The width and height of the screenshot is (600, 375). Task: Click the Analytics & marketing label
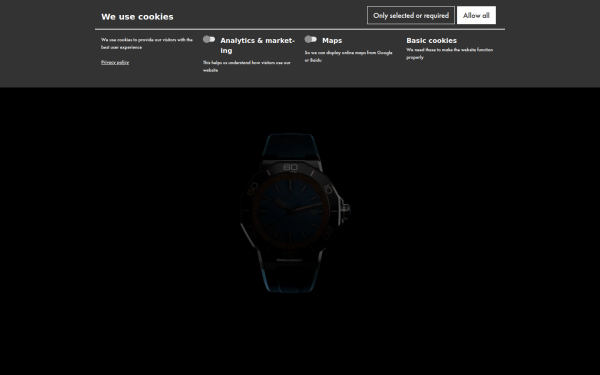[x=257, y=45]
